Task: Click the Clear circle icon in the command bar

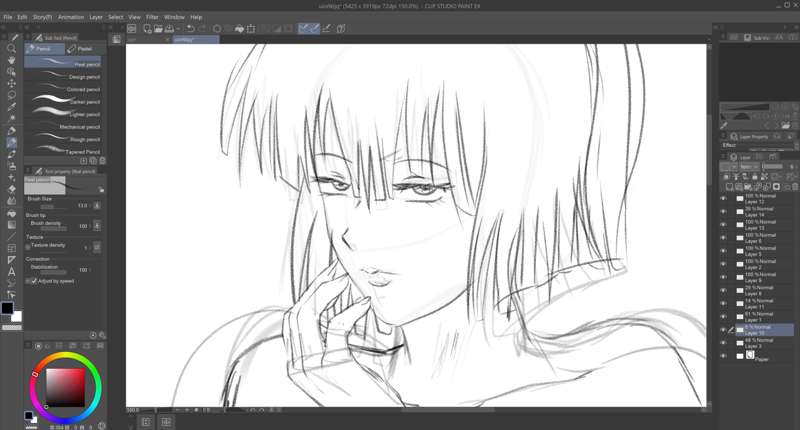Action: 217,29
